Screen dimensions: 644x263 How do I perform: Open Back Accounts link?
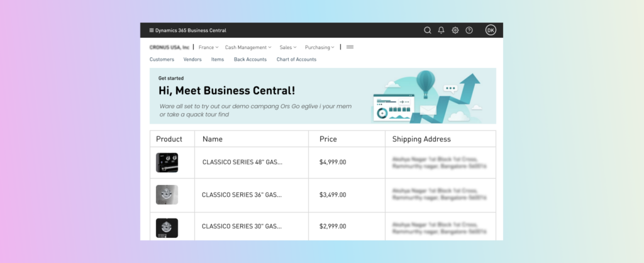(250, 60)
